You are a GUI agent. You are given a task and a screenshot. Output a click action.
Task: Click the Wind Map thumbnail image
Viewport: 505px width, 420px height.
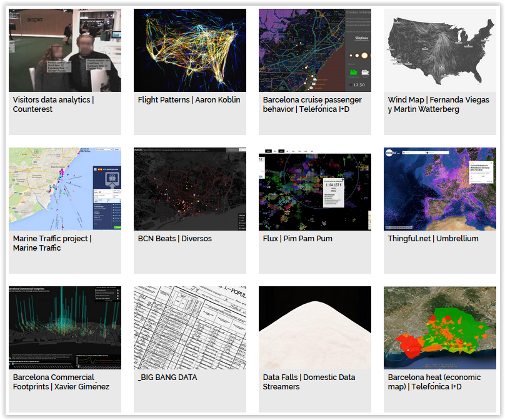[x=439, y=50]
